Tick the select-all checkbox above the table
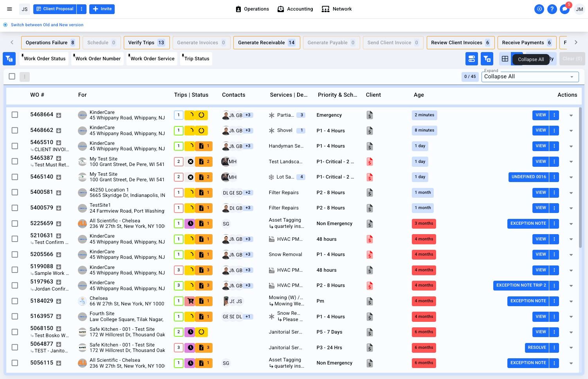Image resolution: width=588 pixels, height=379 pixels. pos(12,76)
